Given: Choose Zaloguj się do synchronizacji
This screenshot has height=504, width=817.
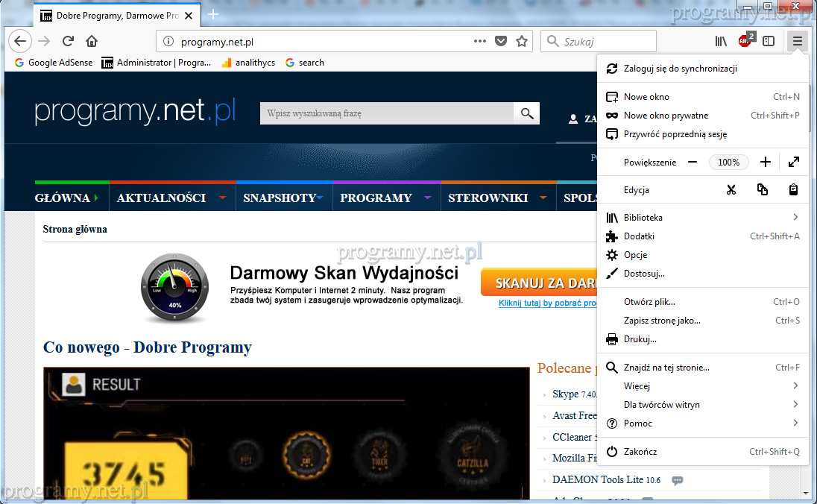Looking at the screenshot, I should tap(703, 69).
